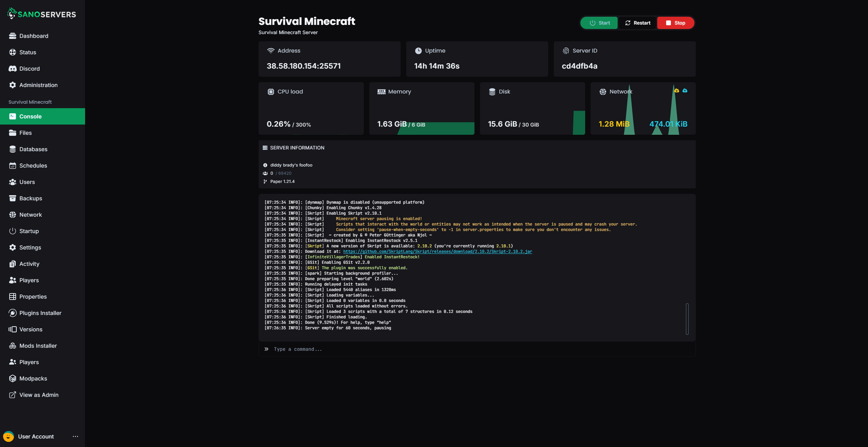This screenshot has height=447, width=868.
Task: Select View as Admin
Action: (x=39, y=395)
